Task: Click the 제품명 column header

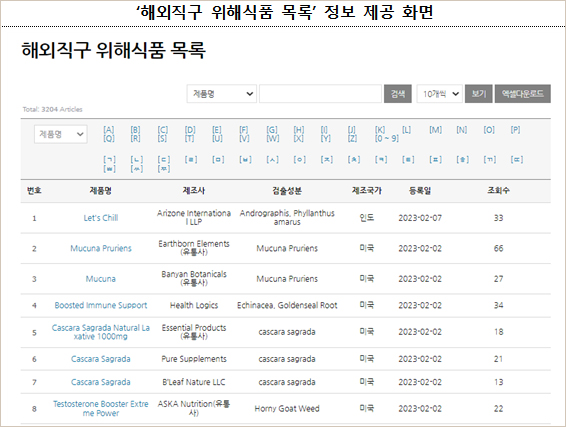Action: coord(101,191)
